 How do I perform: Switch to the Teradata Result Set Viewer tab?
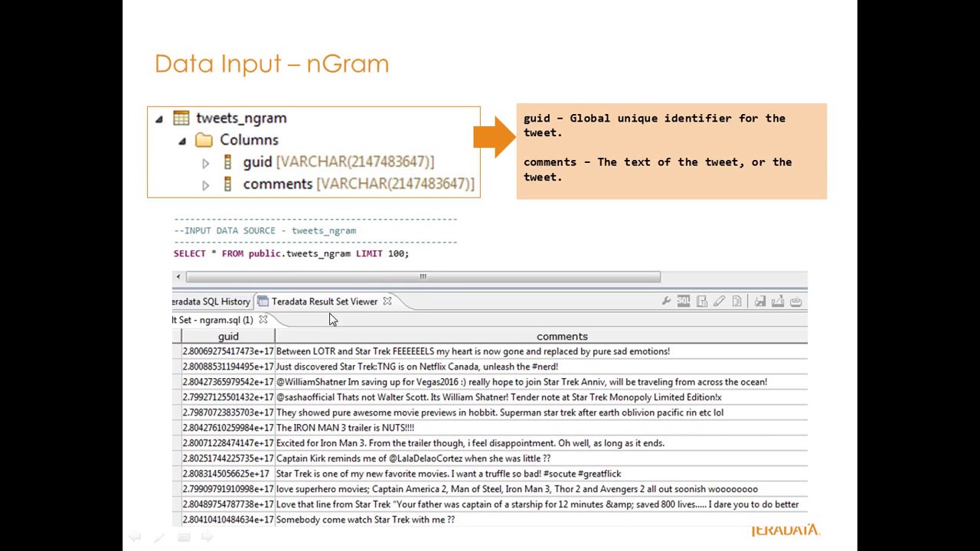[x=325, y=302]
